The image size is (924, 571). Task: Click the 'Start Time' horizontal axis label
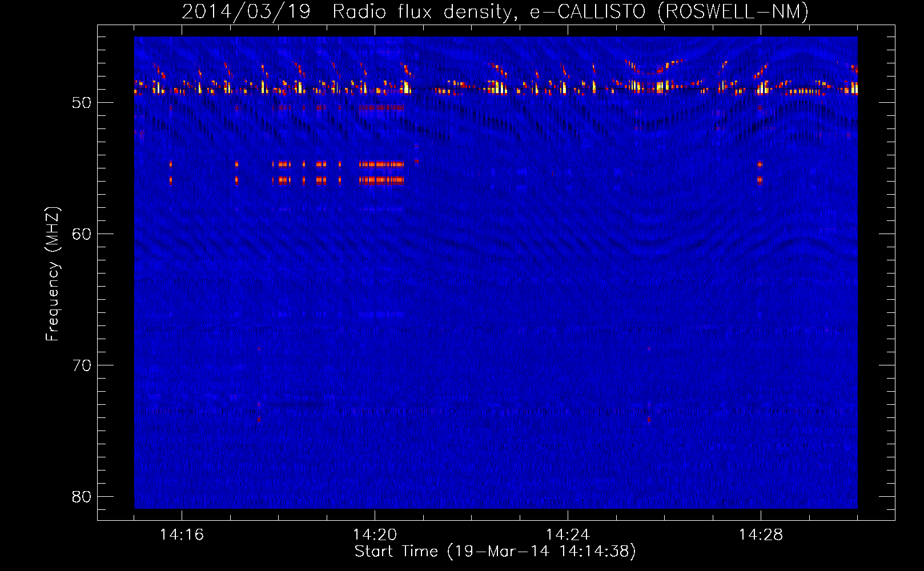point(495,552)
